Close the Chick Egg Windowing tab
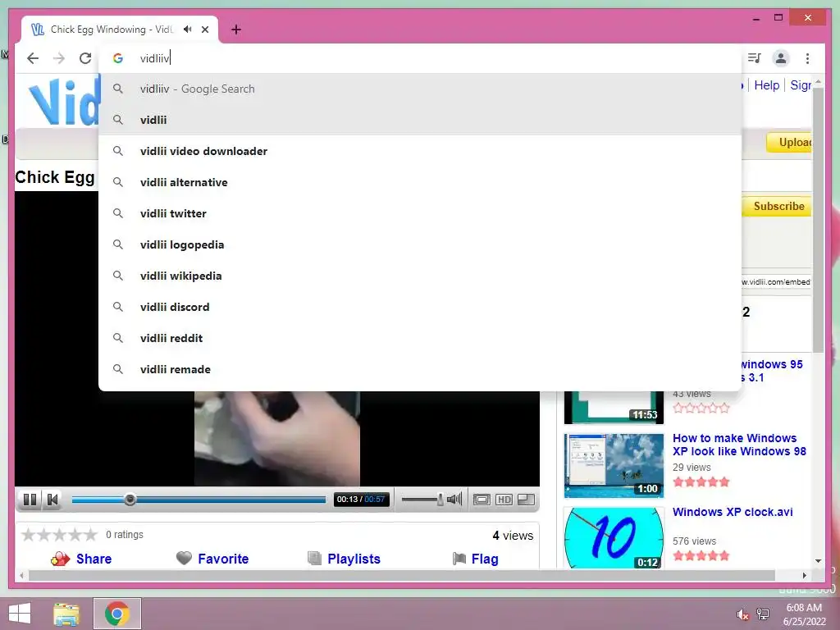The height and width of the screenshot is (630, 840). point(205,30)
